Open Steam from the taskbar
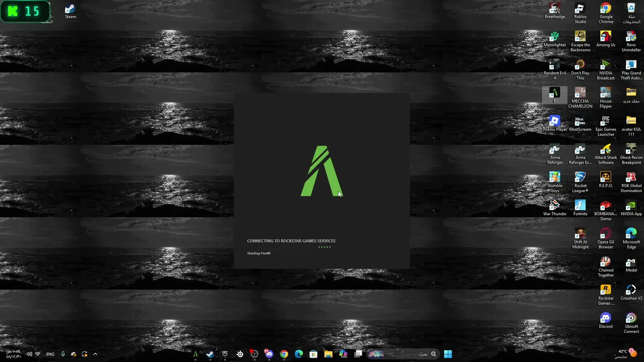This screenshot has width=644, height=362. (210, 354)
